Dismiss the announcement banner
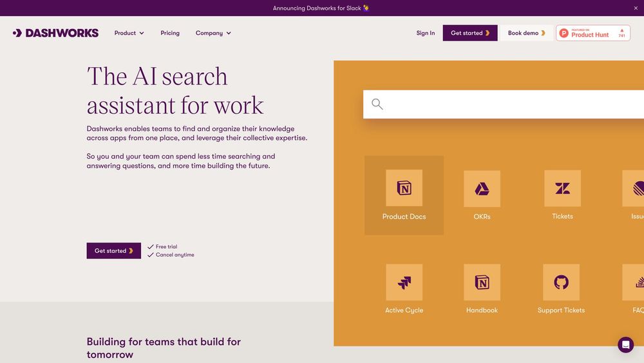This screenshot has width=644, height=363. (x=636, y=8)
